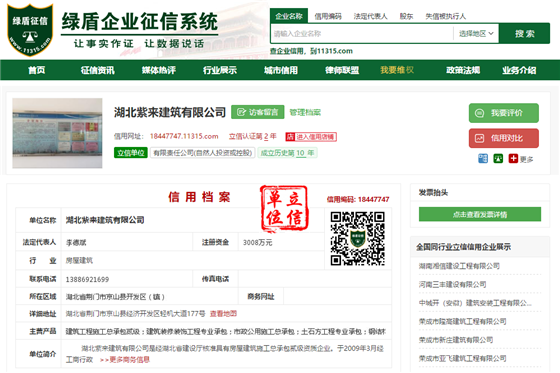Click the red 店 credit shop icon
560x373 pixels.
(290, 137)
